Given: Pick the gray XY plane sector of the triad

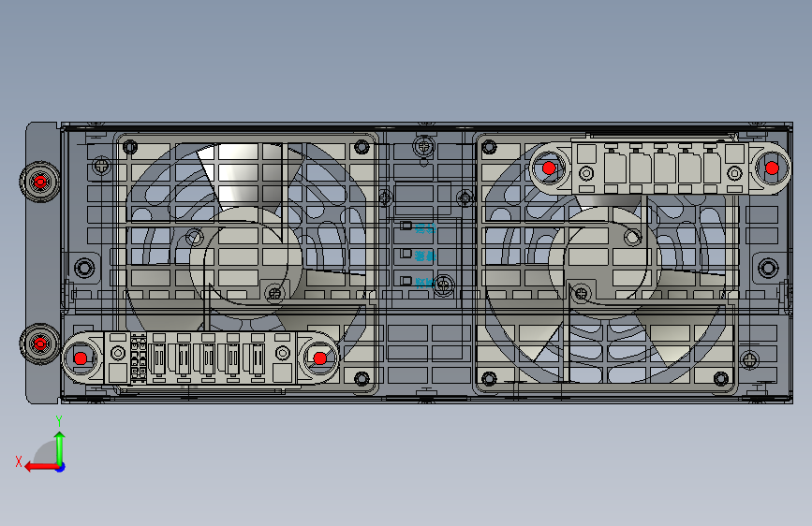Looking at the screenshot, I should (47, 454).
